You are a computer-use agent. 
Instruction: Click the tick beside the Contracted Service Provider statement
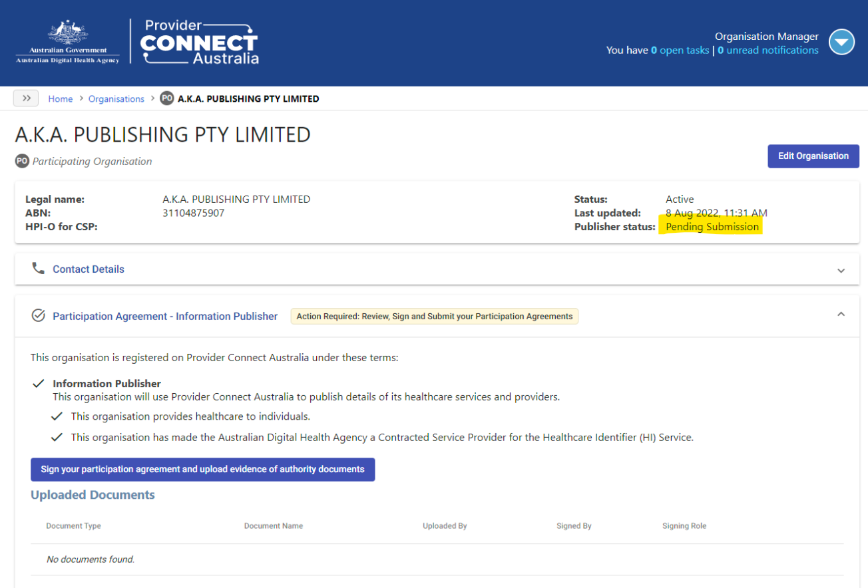pyautogui.click(x=57, y=437)
